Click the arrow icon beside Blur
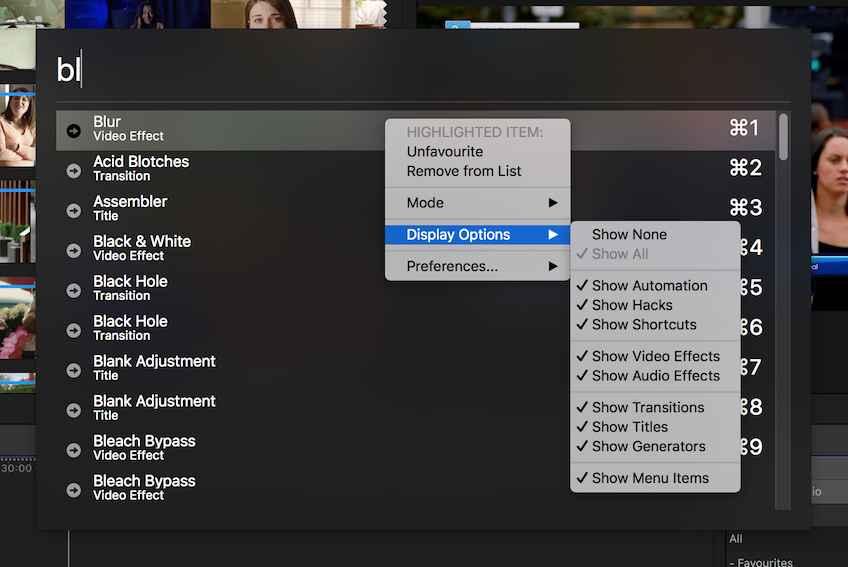 73,130
